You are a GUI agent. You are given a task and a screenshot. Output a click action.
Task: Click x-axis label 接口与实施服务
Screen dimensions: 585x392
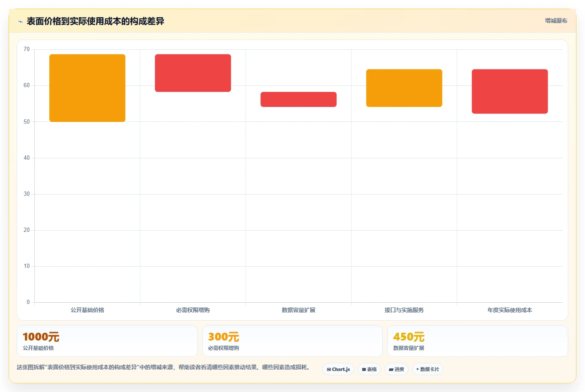click(x=404, y=310)
